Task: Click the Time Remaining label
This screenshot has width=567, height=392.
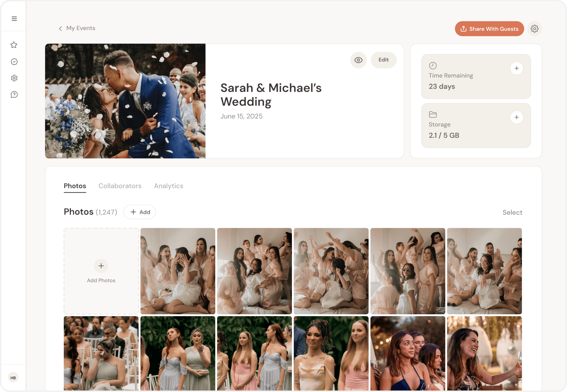Action: tap(451, 76)
